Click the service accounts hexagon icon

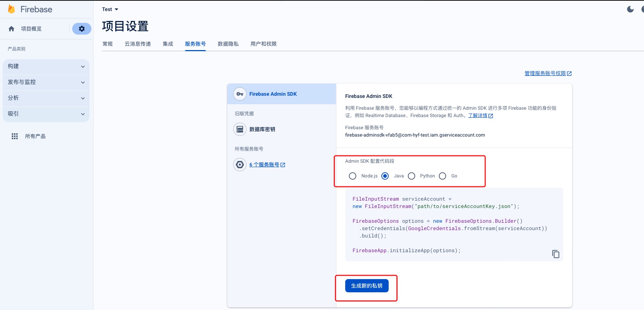pyautogui.click(x=240, y=165)
